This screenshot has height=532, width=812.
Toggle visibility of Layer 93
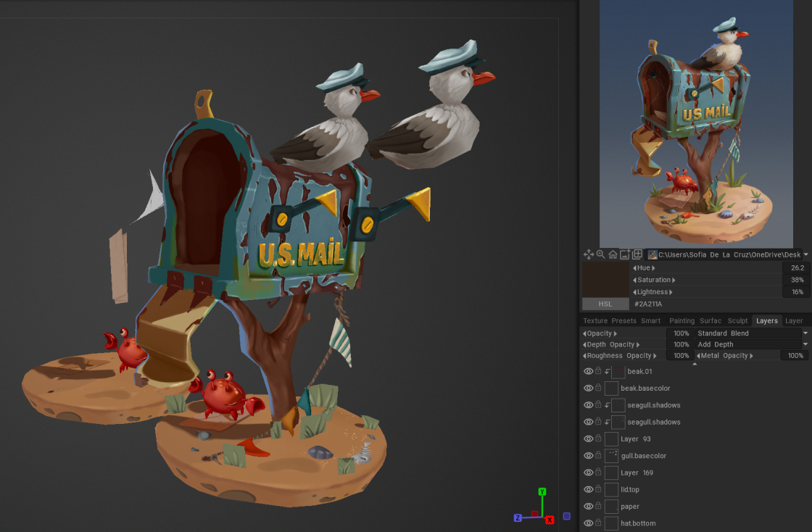point(588,439)
